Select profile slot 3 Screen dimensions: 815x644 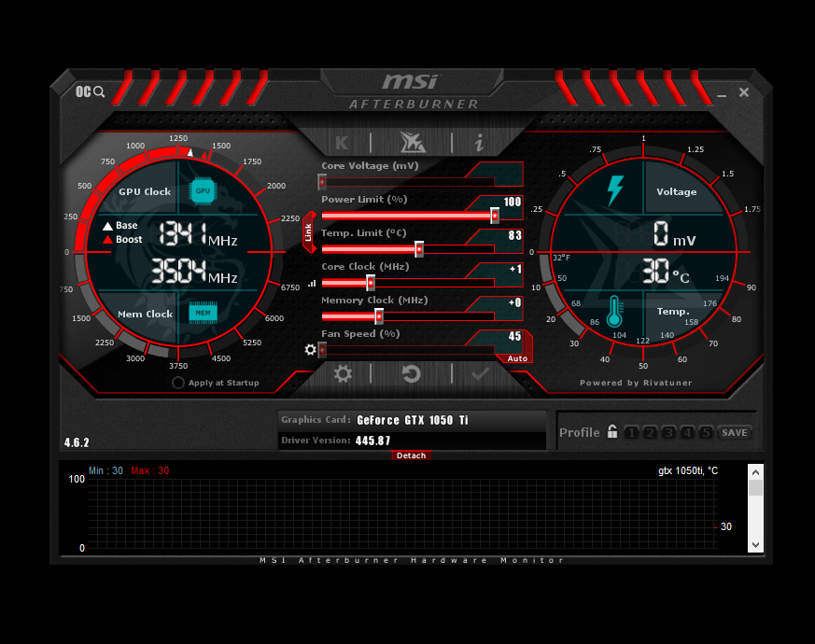pos(669,432)
